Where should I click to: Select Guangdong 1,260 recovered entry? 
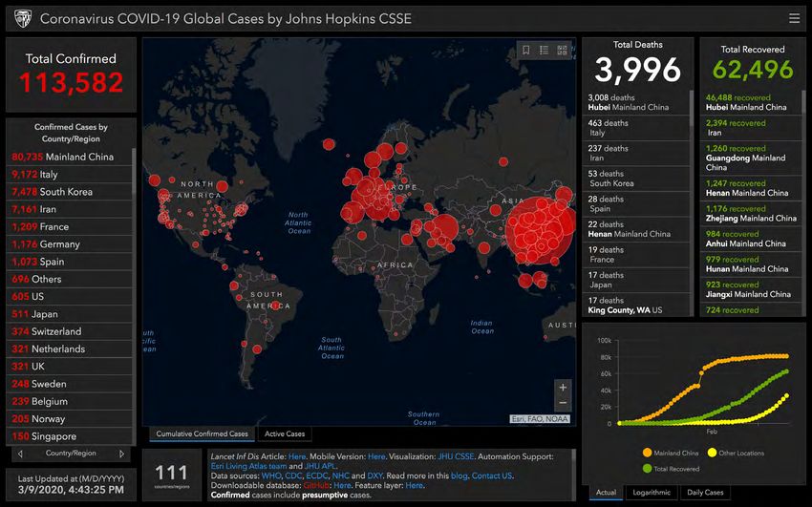[752, 158]
